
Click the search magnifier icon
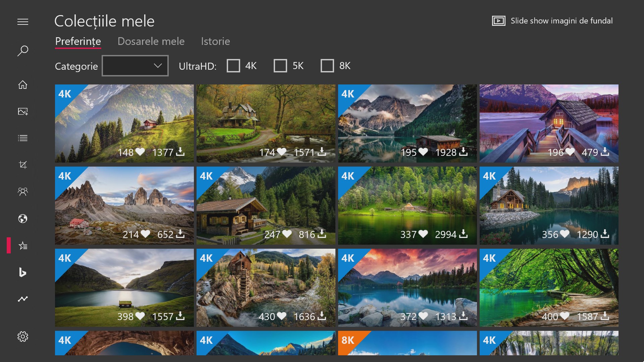(23, 51)
